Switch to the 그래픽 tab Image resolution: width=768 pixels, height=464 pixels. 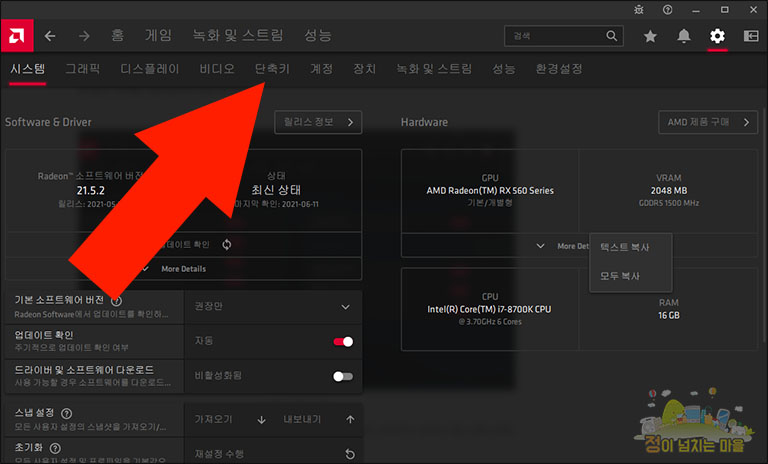tap(83, 69)
